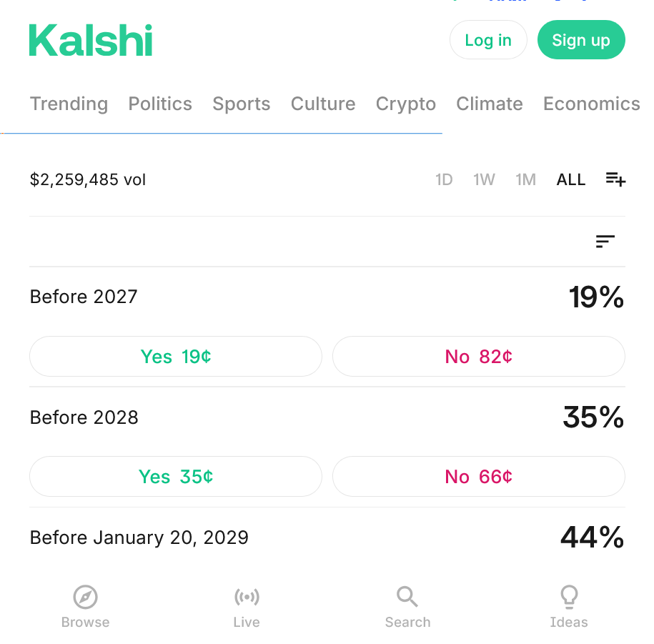Open the add-to-watchlist icon
Image resolution: width=654 pixels, height=644 pixels.
(615, 179)
